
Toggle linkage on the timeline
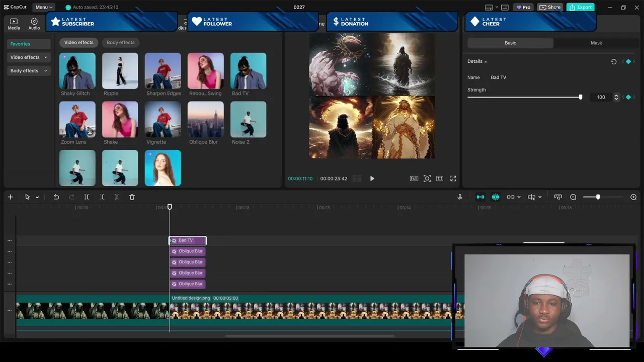tap(511, 197)
